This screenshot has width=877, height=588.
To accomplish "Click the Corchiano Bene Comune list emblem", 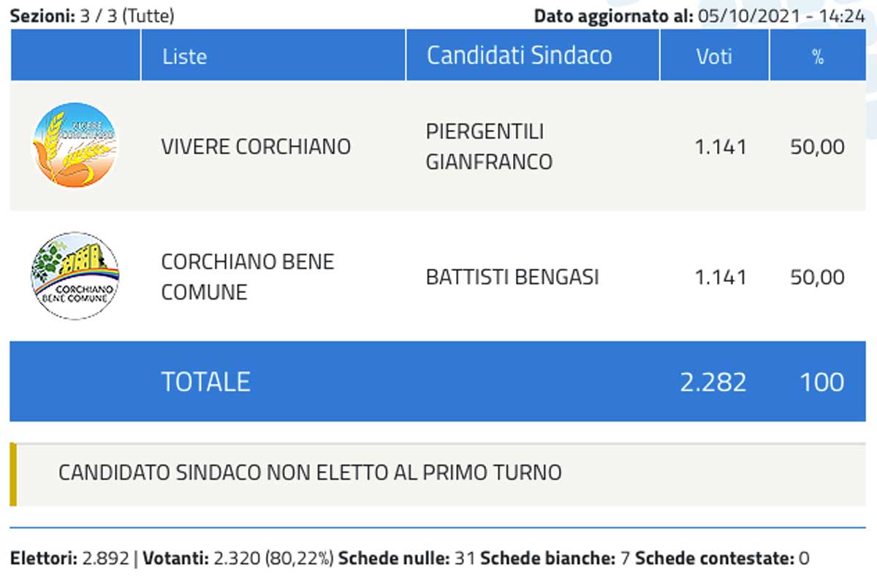I will tap(75, 276).
